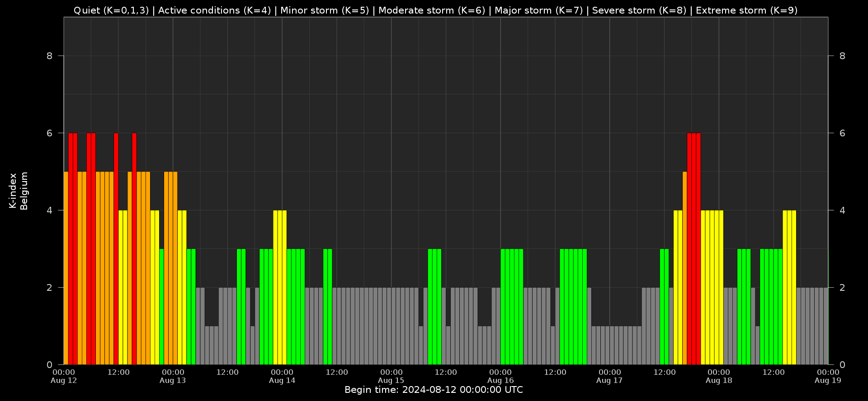868x401 pixels.
Task: Select the 'Active conditions (K=4)' legend entry
Action: 214,10
